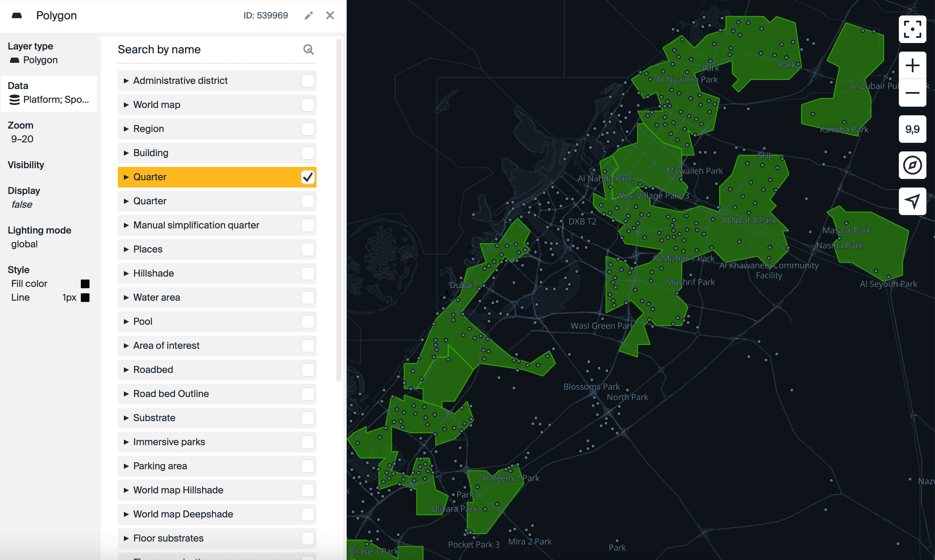935x560 pixels.
Task: Click the fullscreen map button
Action: (x=912, y=29)
